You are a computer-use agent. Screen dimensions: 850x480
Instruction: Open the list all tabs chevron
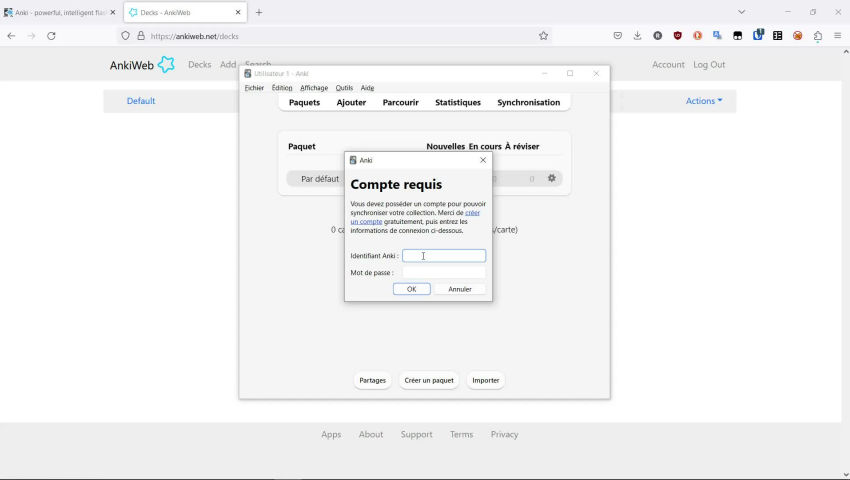tap(741, 12)
